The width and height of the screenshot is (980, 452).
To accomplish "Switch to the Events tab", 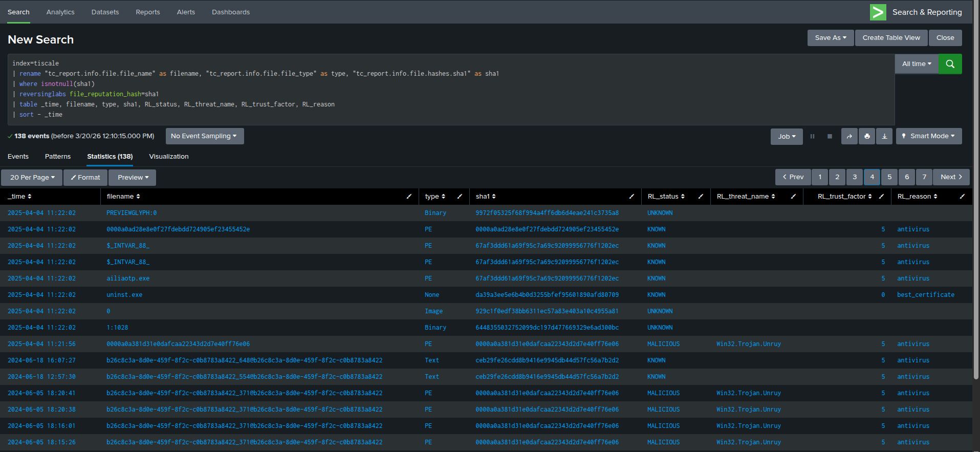I will (18, 157).
